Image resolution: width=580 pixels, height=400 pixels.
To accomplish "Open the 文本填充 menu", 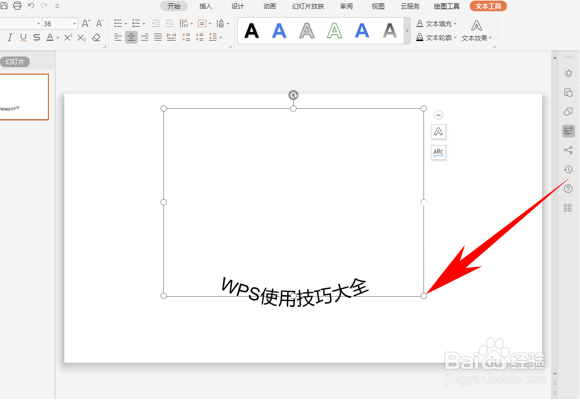I will pyautogui.click(x=436, y=24).
